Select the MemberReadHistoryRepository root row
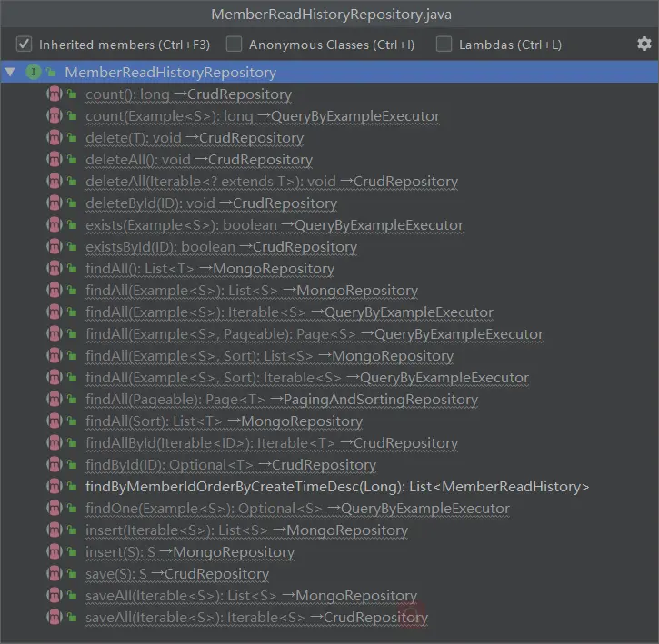Screen dimensions: 659x644 tap(329, 73)
